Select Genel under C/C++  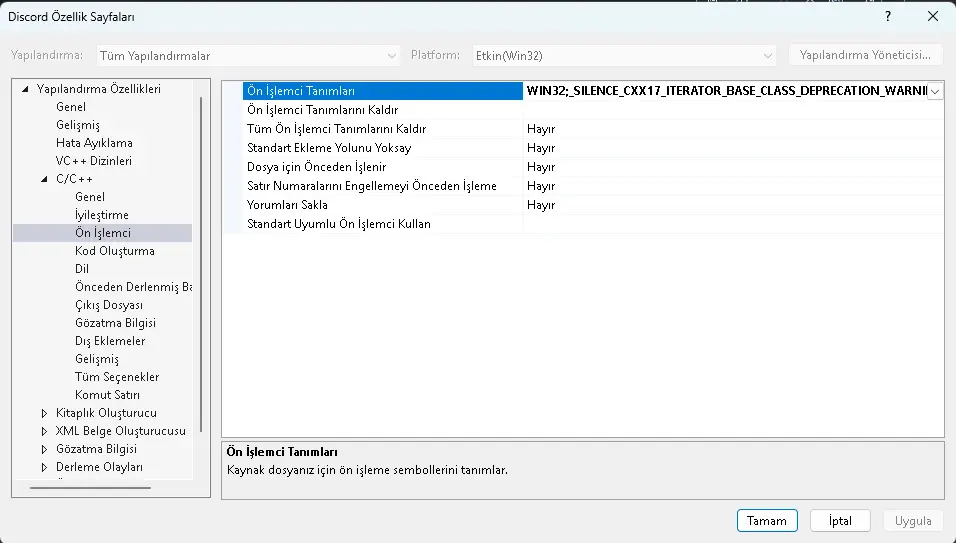pyautogui.click(x=90, y=197)
